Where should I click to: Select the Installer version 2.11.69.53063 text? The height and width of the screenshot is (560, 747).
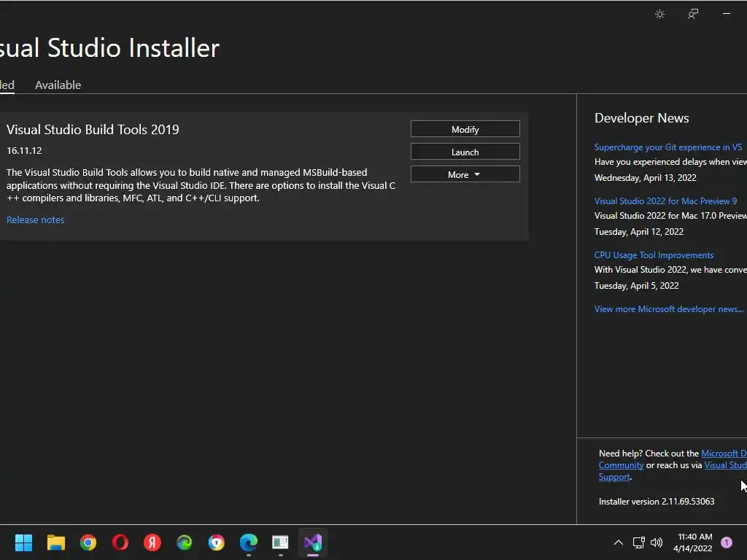(657, 502)
